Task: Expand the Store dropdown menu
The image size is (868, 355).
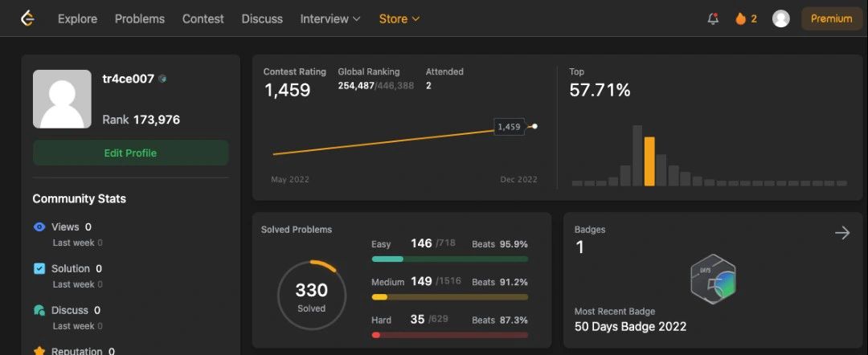Action: [x=399, y=18]
